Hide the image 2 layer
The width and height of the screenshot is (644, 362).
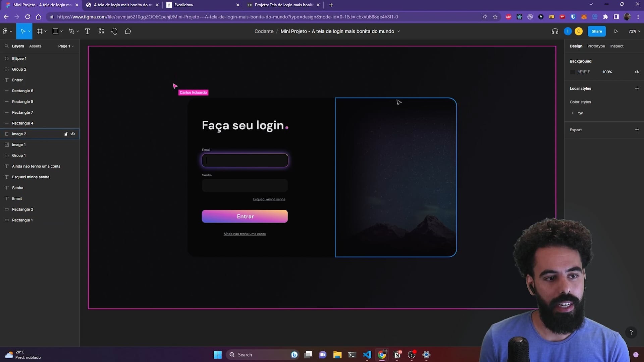click(x=73, y=134)
